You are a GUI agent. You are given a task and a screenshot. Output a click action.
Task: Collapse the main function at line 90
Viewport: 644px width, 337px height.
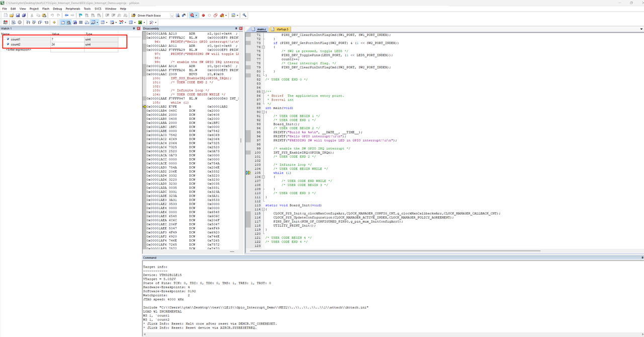(x=263, y=112)
